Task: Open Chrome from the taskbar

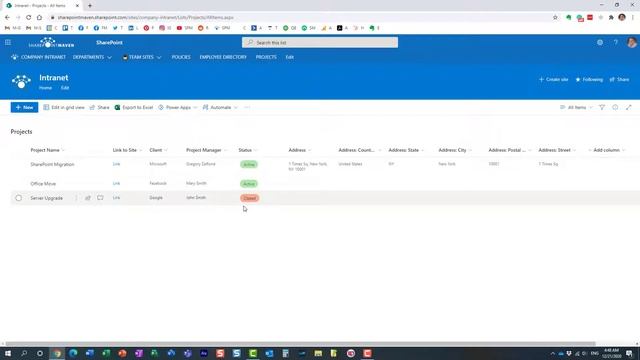Action: 57,353
